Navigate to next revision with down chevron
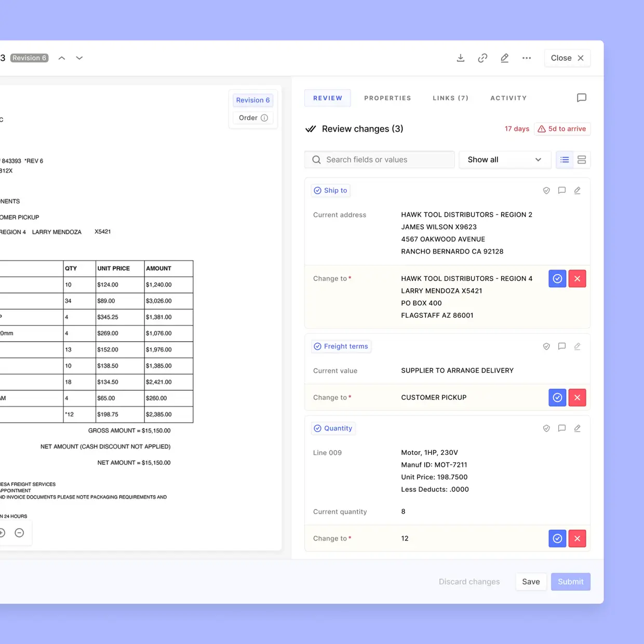644x644 pixels. click(x=79, y=58)
